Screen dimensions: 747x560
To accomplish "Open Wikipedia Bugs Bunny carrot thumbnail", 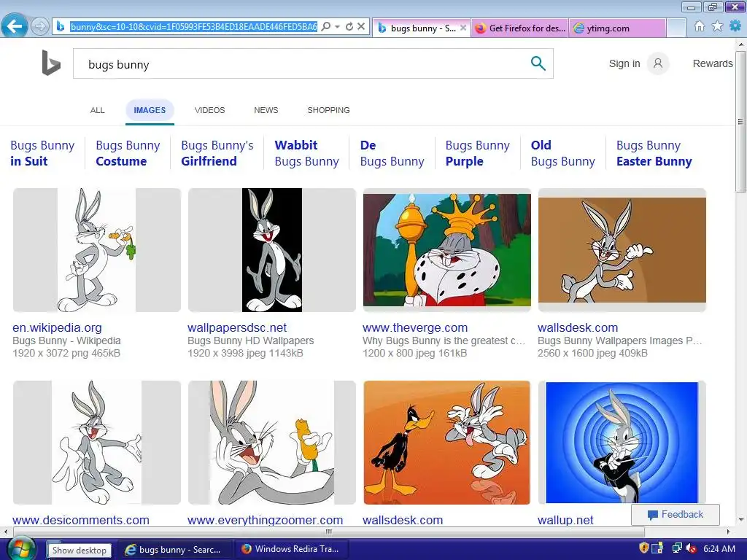I will pyautogui.click(x=97, y=250).
